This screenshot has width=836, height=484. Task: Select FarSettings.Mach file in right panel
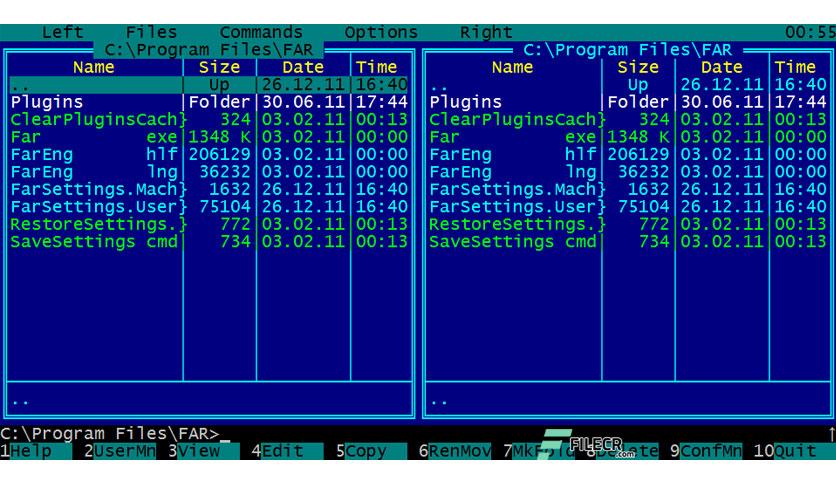[628, 189]
